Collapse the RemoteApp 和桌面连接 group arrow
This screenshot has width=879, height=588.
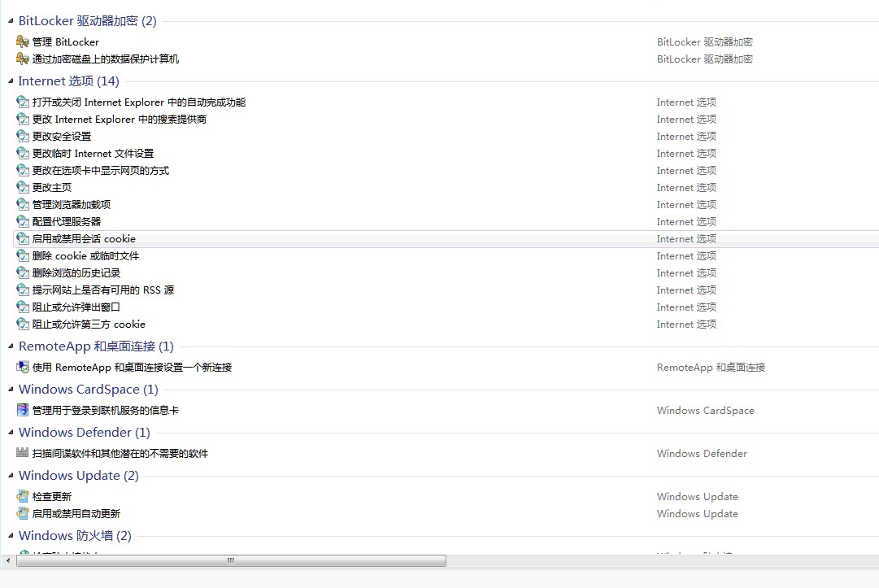pyautogui.click(x=11, y=346)
